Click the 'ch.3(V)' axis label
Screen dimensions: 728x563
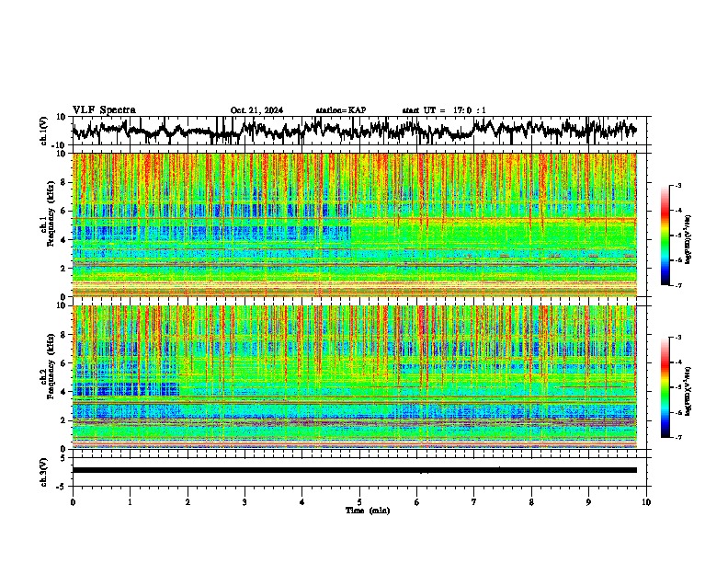point(44,472)
